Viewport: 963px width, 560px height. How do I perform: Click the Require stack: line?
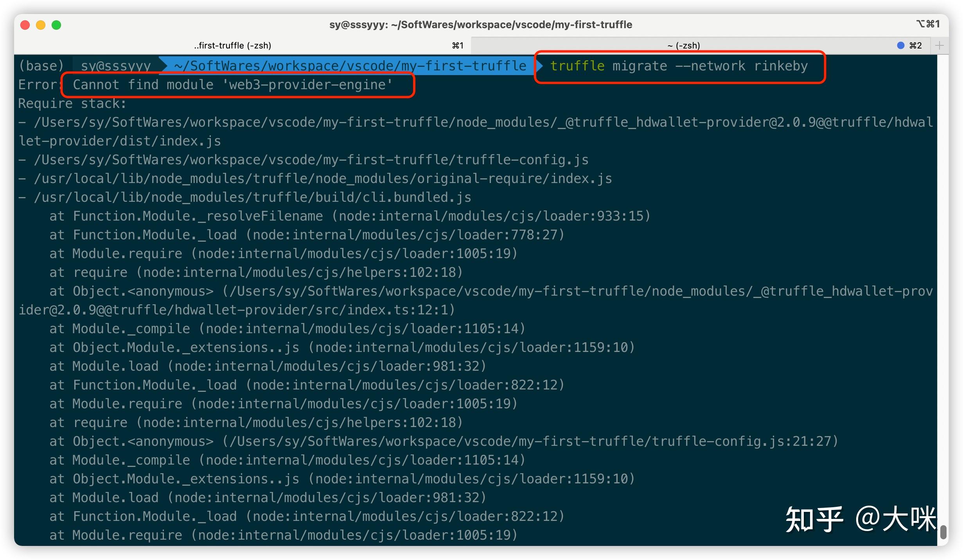[72, 104]
